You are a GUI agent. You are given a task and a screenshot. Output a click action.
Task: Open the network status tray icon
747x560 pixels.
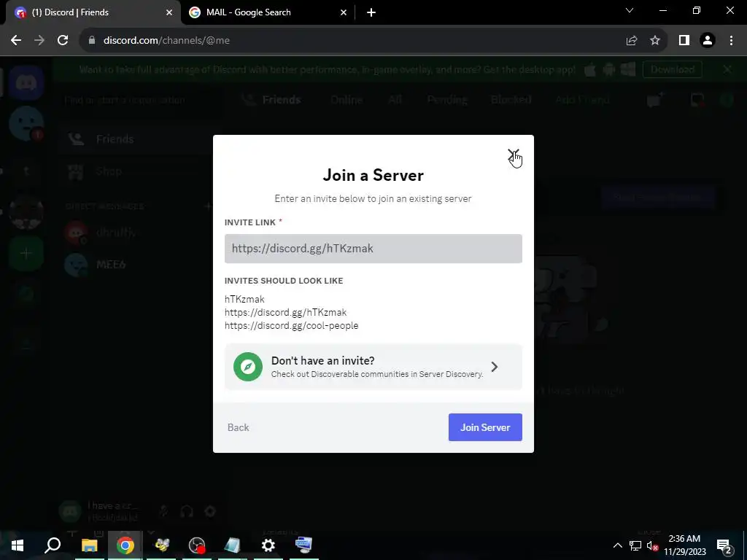point(635,545)
